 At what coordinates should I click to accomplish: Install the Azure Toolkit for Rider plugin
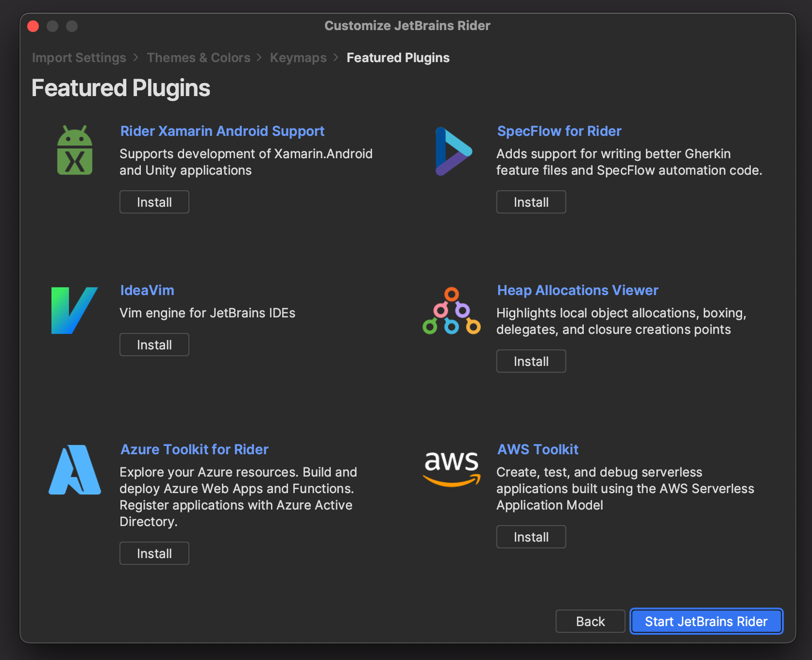pyautogui.click(x=154, y=553)
